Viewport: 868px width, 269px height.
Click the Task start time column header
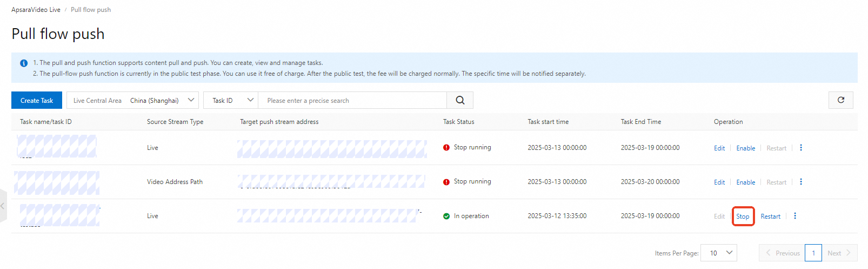(548, 122)
